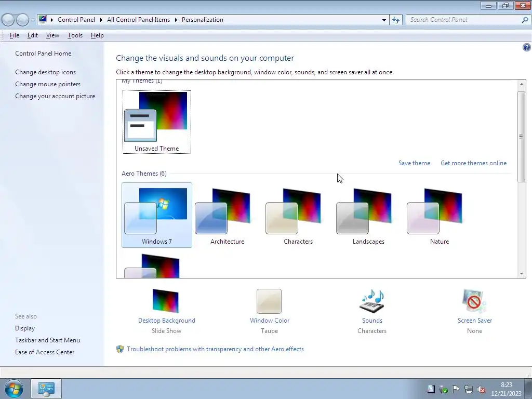Open Taskbar and Start Menu link
The image size is (532, 399).
(x=47, y=340)
